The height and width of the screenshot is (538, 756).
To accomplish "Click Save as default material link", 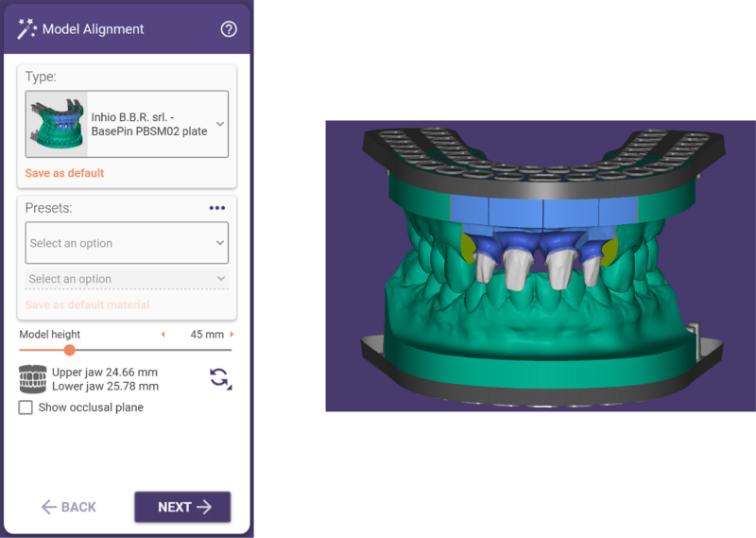I will 87,305.
